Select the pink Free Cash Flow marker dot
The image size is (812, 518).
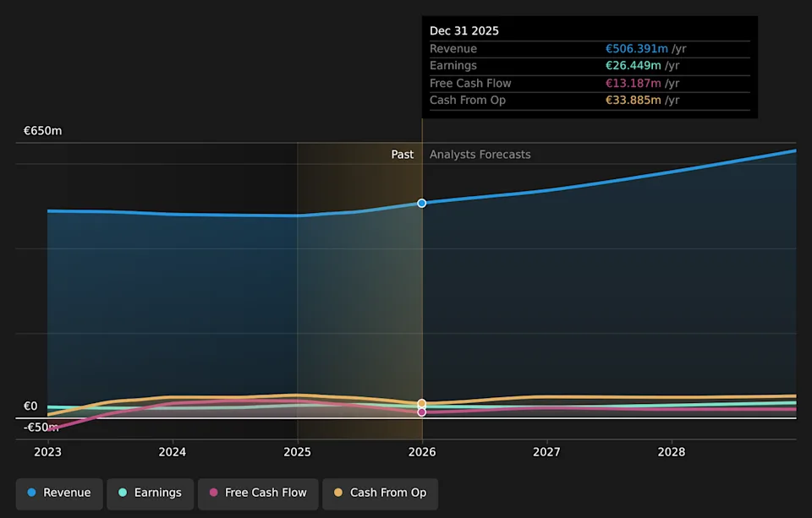coord(422,412)
